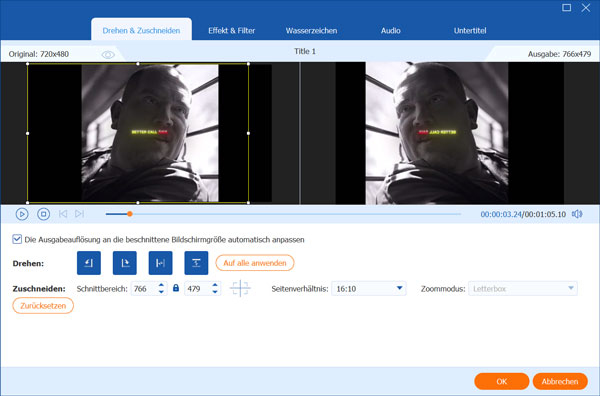600x396 pixels.
Task: Jump to previous frame
Action: [63, 214]
